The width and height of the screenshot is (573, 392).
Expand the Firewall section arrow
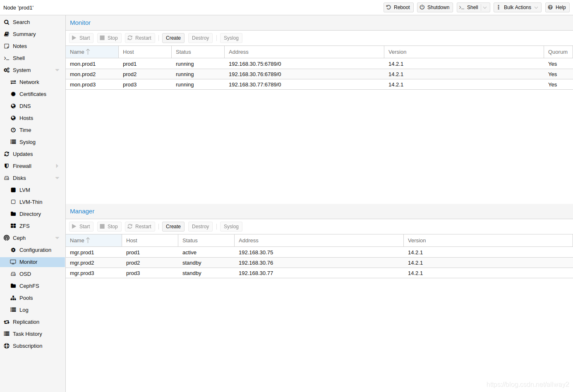point(57,166)
